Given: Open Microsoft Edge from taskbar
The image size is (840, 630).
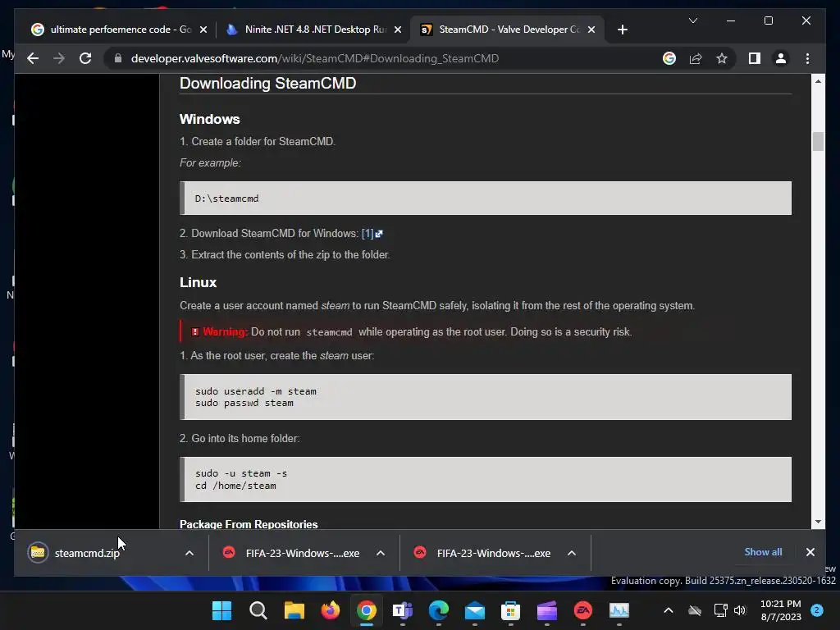Looking at the screenshot, I should pos(439,610).
